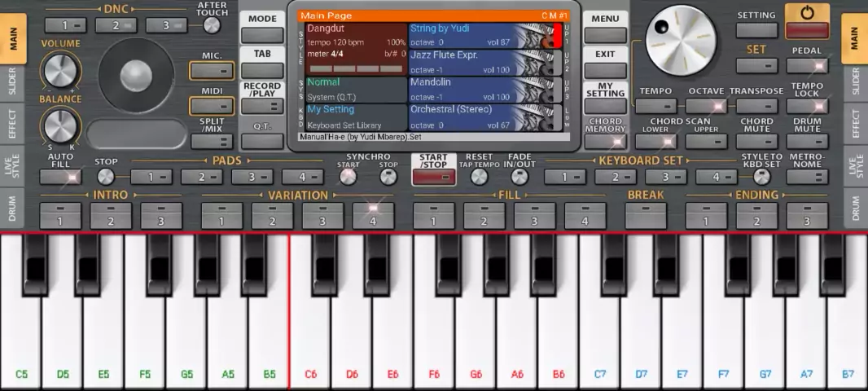Switch to the Effect tab on left
868x391 pixels.
point(12,125)
